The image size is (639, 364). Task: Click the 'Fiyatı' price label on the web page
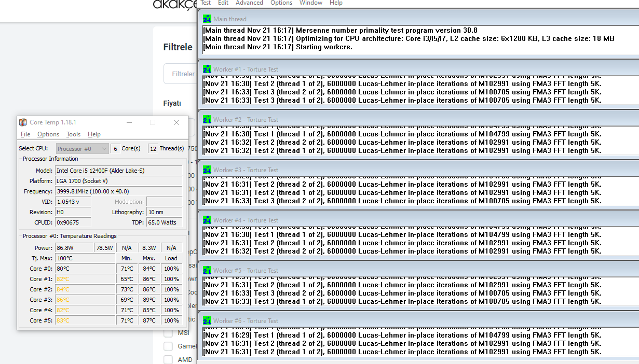pyautogui.click(x=172, y=103)
